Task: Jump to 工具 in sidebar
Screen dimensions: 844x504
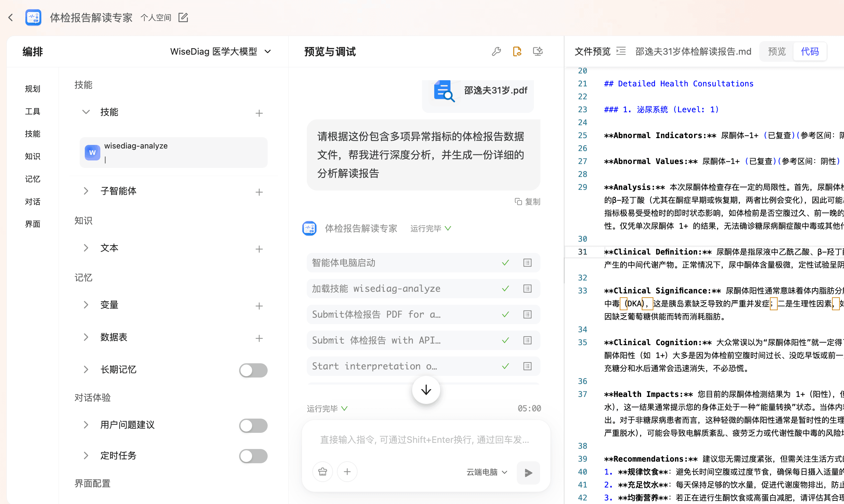Action: (33, 111)
